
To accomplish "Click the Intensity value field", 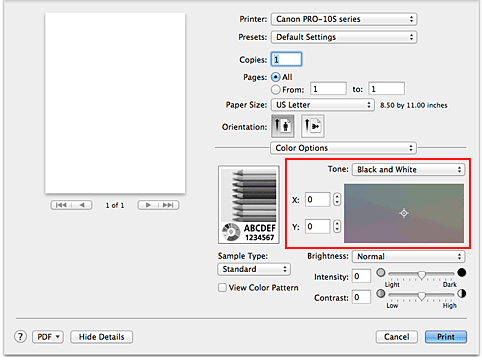I will 361,276.
